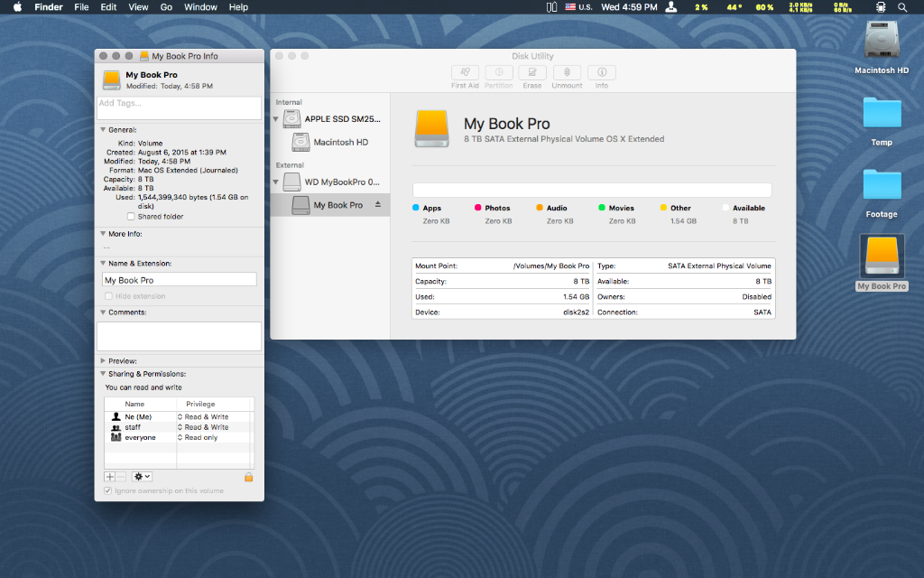Click the blue Apps legend dot
The image size is (924, 578).
coord(415,208)
